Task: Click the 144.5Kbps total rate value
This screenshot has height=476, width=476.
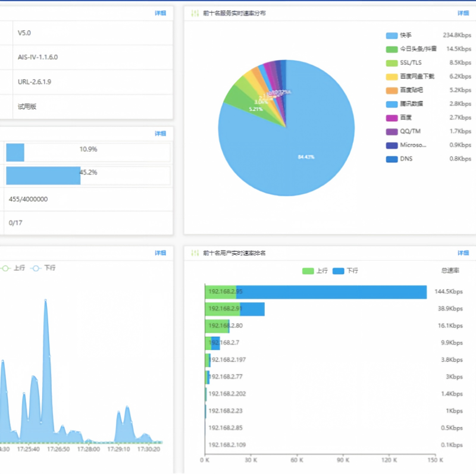Action: click(449, 292)
